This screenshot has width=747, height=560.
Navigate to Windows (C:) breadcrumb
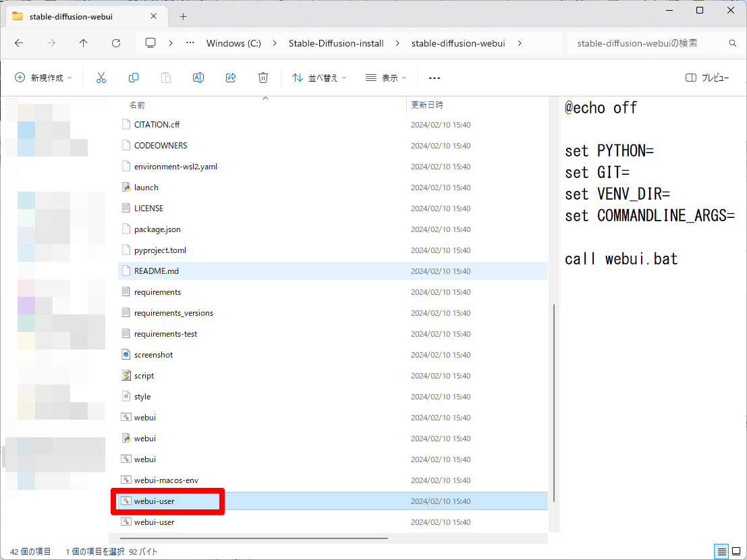[233, 43]
